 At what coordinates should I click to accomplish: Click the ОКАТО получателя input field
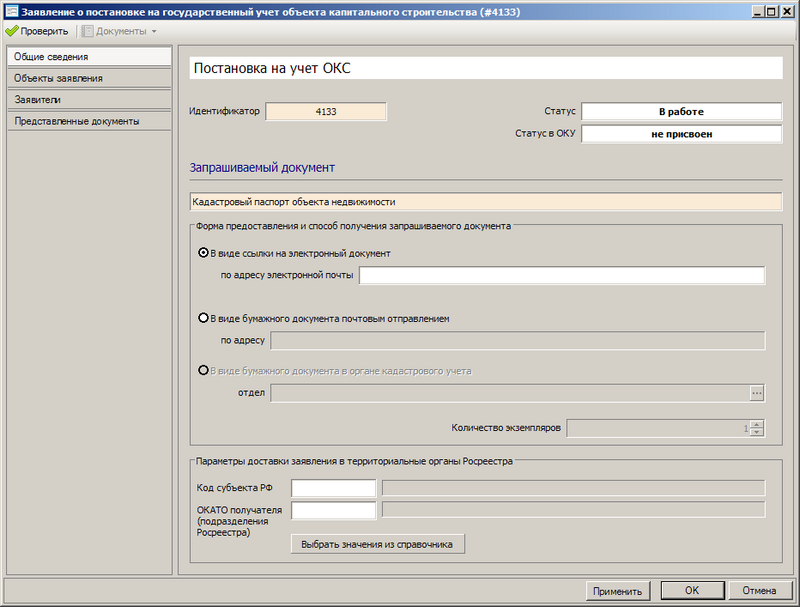click(x=333, y=510)
